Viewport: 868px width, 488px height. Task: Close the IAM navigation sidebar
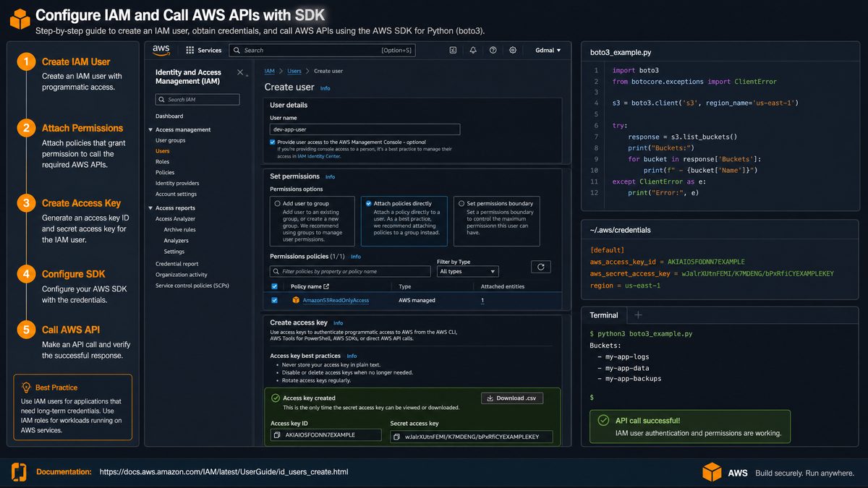[x=240, y=72]
